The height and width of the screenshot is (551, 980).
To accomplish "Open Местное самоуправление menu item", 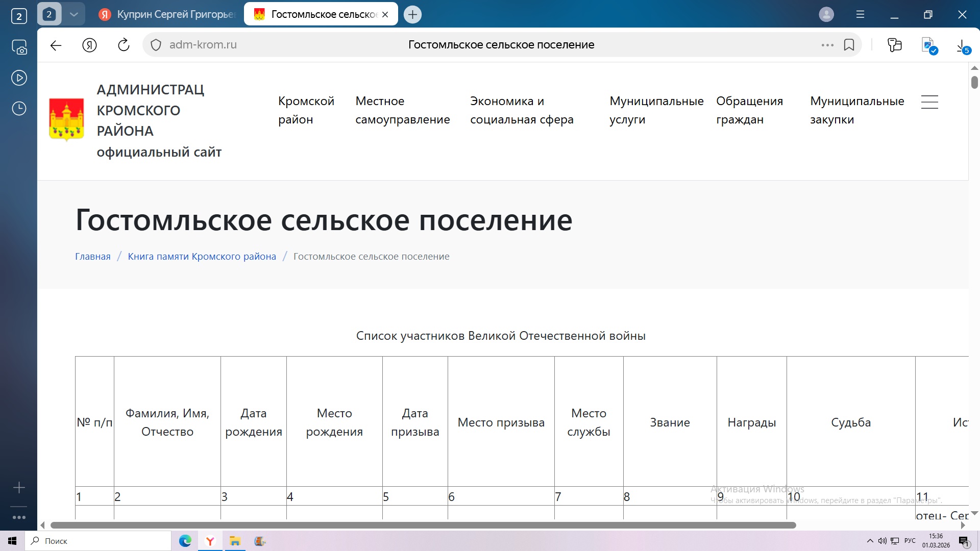I will click(402, 110).
